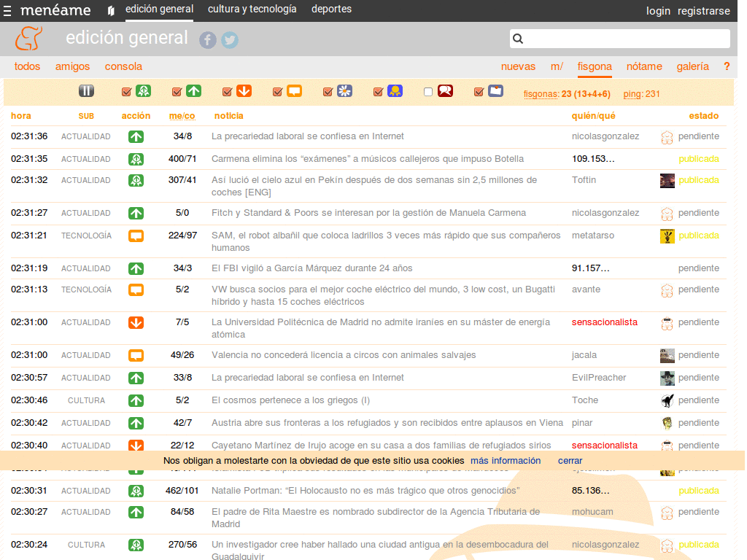
Task: Click the orange downvote icon on the Universidad Politécnica row
Action: (136, 322)
